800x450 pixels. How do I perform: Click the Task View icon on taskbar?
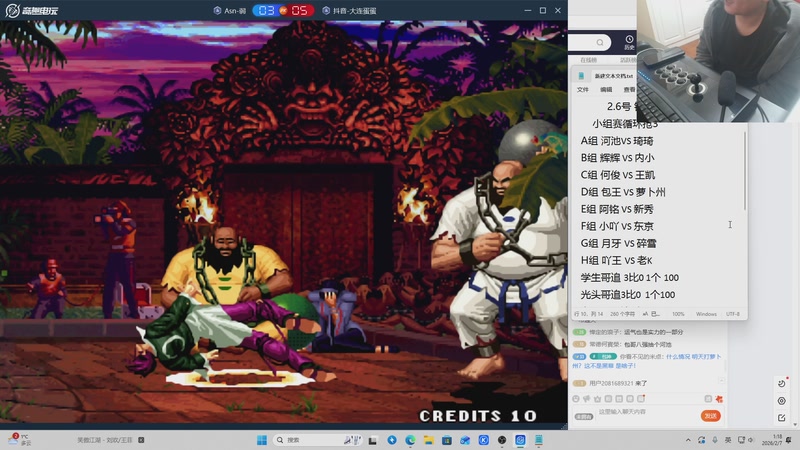coord(373,440)
